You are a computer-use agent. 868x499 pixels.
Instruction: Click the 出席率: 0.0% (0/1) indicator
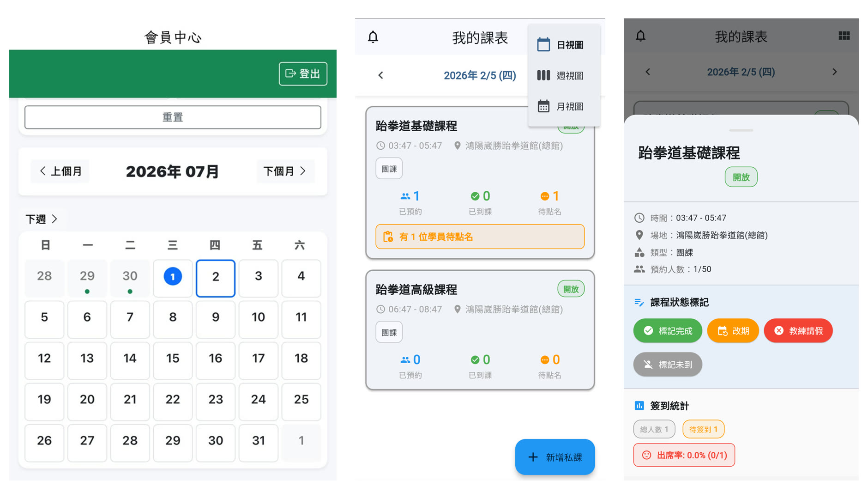point(684,455)
